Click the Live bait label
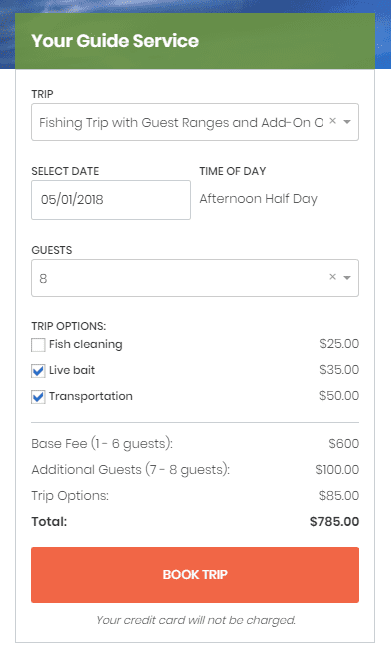The image size is (391, 660). tap(72, 370)
